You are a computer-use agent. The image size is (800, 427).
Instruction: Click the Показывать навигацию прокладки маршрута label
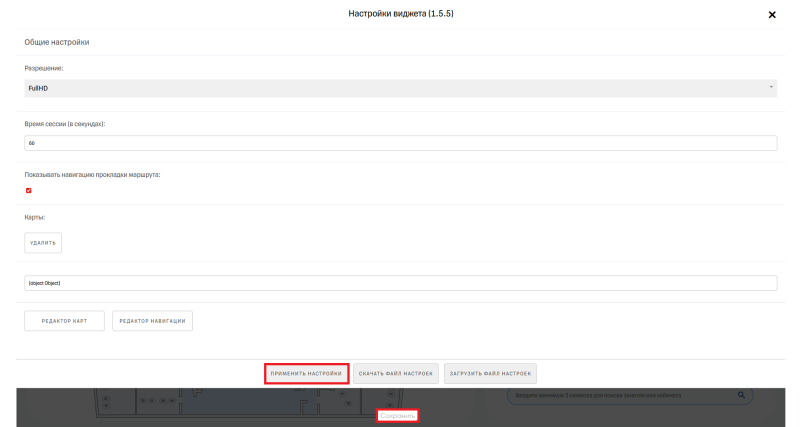(x=92, y=174)
